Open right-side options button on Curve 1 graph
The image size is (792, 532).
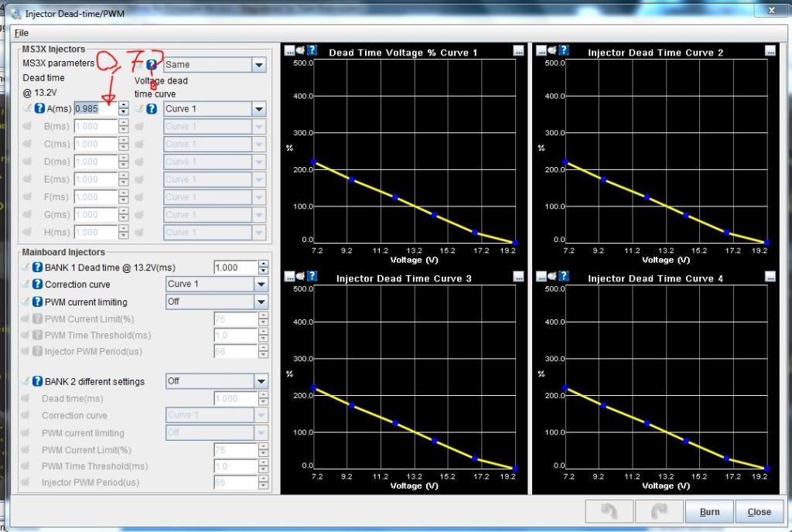click(x=519, y=50)
